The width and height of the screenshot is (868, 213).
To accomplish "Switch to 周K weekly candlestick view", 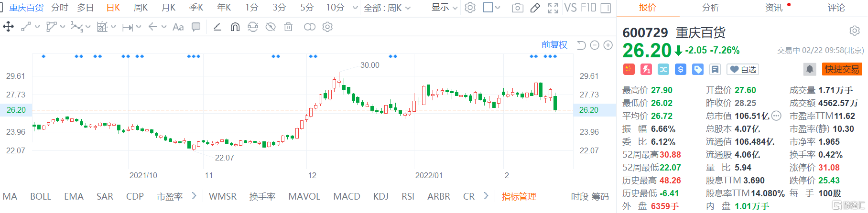I will pyautogui.click(x=141, y=8).
